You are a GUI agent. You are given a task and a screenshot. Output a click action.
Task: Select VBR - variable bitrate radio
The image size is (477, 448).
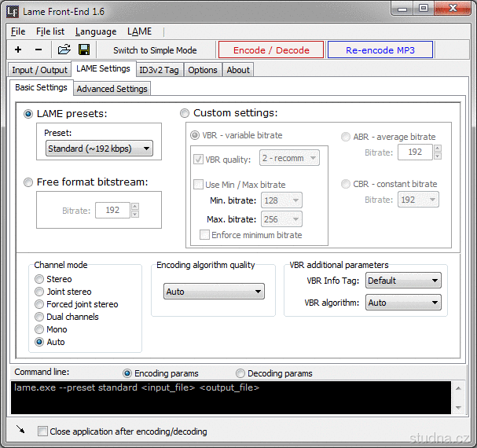[195, 135]
